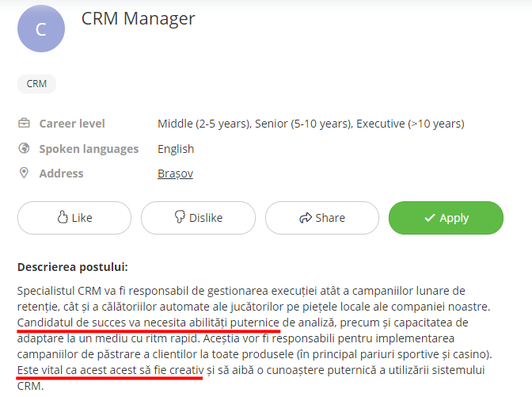This screenshot has height=397, width=532.
Task: Click the briefcase Career level icon
Action: 24,124
